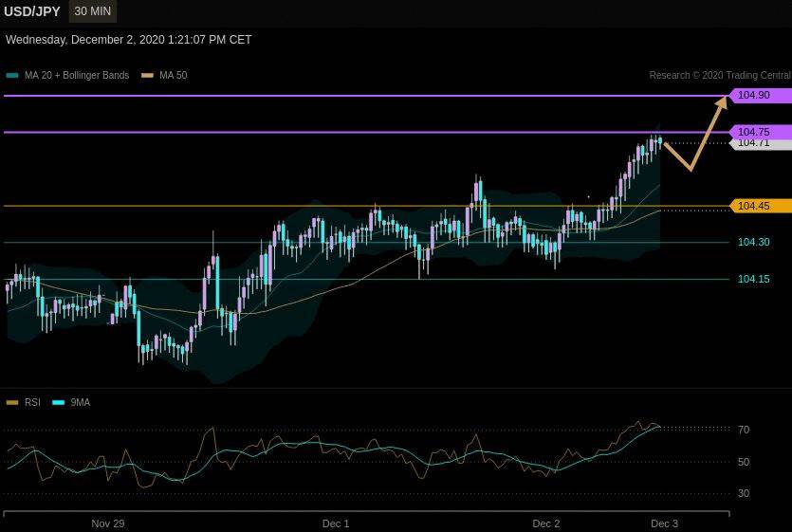Toggle the RSI legend swatch
This screenshot has height=532, width=792.
[12, 403]
